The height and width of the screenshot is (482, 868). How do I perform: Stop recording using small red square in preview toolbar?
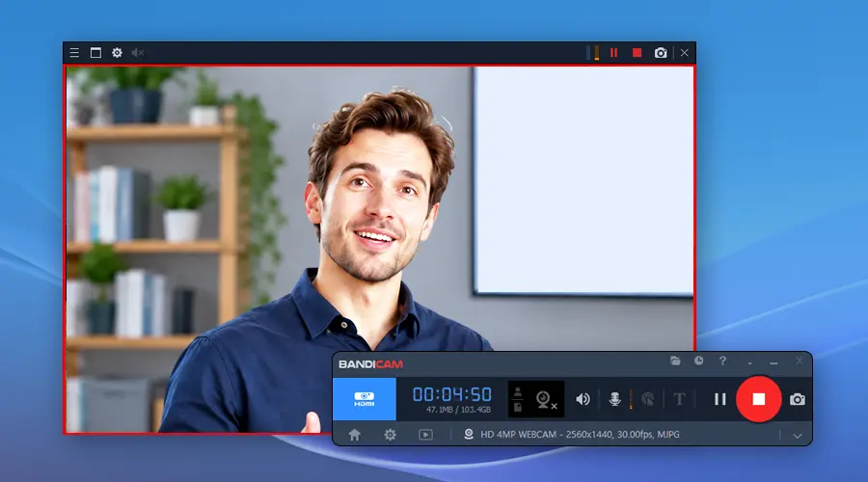pyautogui.click(x=637, y=53)
